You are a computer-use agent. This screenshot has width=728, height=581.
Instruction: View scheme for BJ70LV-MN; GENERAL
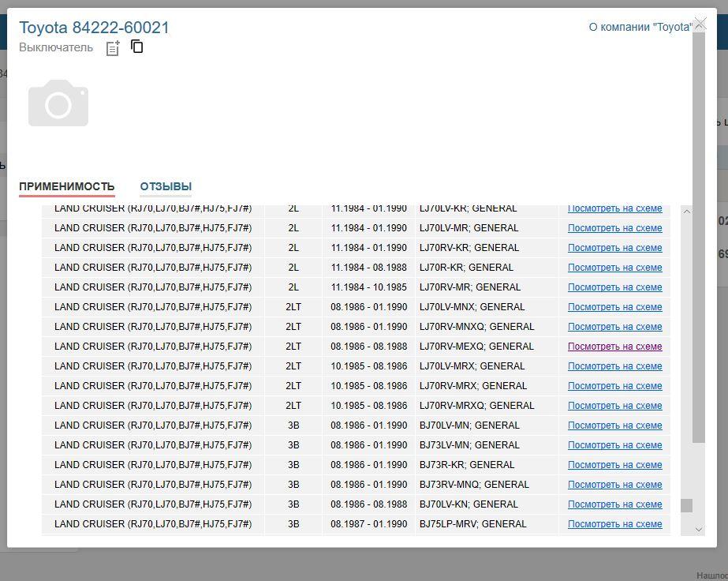pos(614,425)
